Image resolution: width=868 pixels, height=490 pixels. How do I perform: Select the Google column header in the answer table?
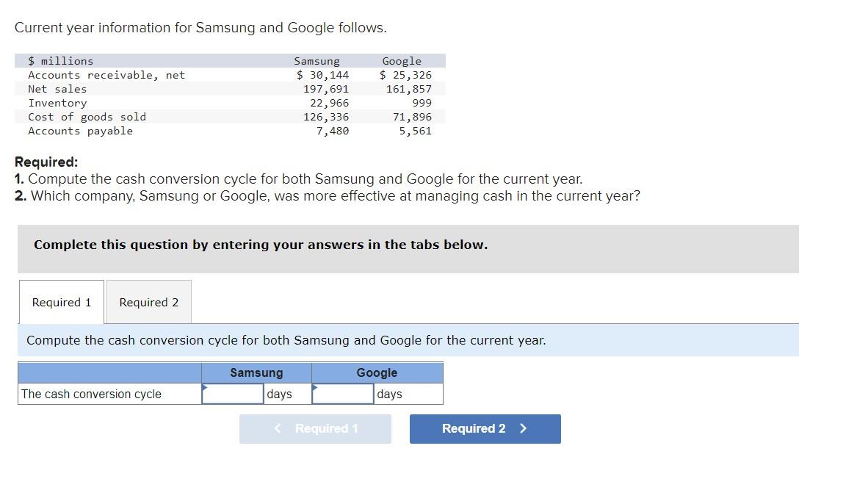(x=376, y=372)
